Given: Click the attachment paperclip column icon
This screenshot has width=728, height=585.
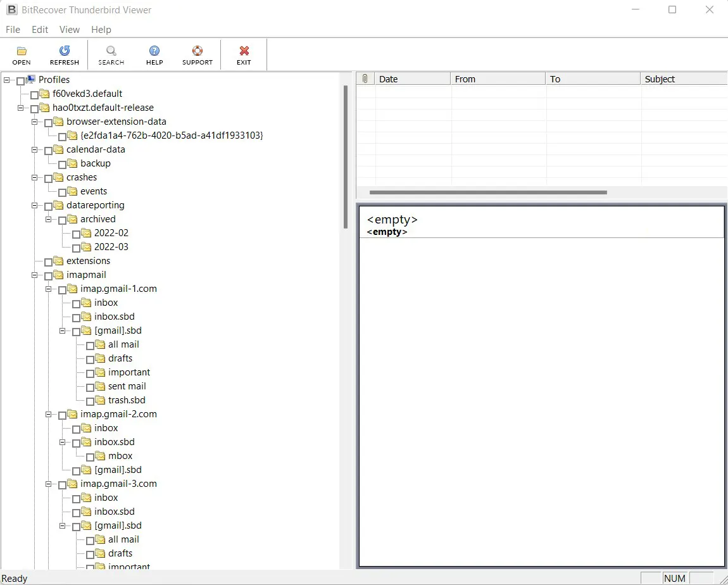Looking at the screenshot, I should (x=365, y=79).
